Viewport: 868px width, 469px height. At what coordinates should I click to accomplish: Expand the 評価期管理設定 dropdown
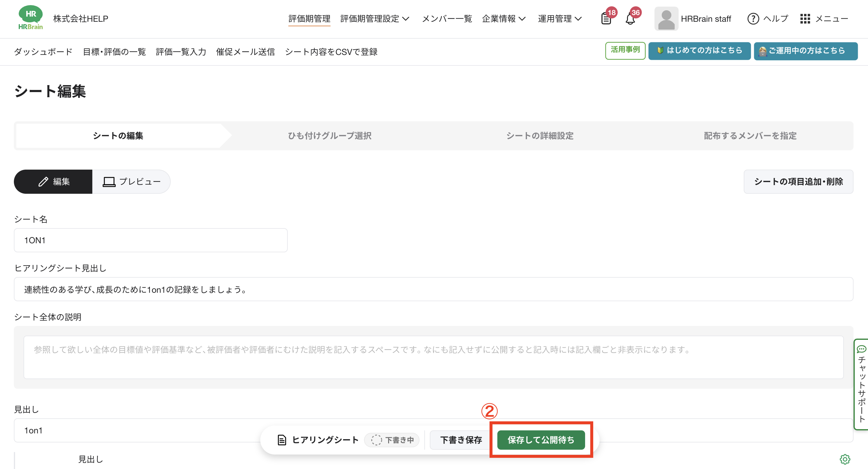pyautogui.click(x=375, y=19)
